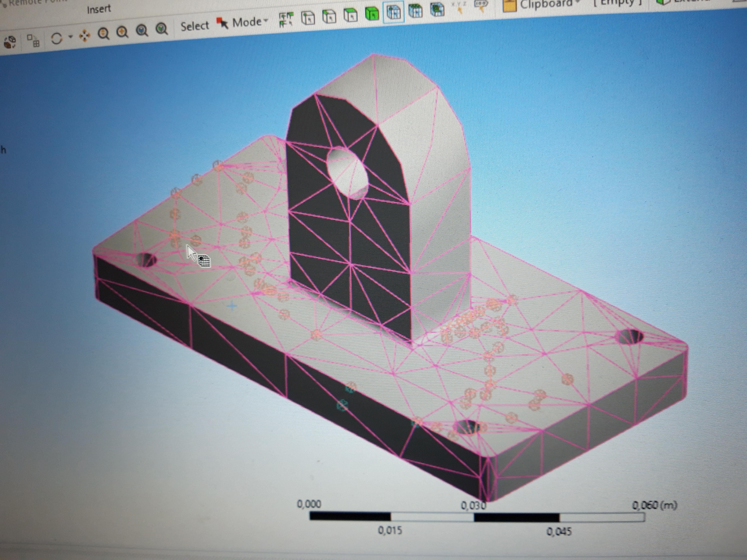Click the green-lens zoom magnifier icon

pos(162,29)
